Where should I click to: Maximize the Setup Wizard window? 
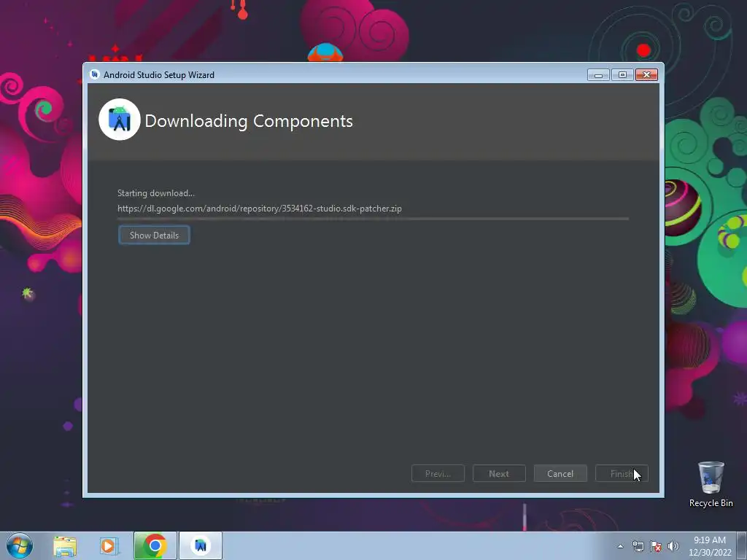(x=622, y=75)
